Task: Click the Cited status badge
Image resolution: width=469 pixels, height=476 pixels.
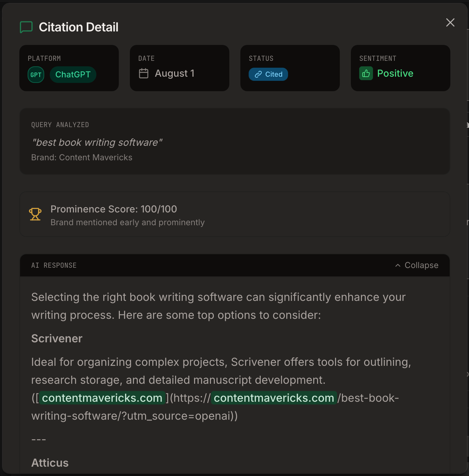Action: pyautogui.click(x=268, y=74)
